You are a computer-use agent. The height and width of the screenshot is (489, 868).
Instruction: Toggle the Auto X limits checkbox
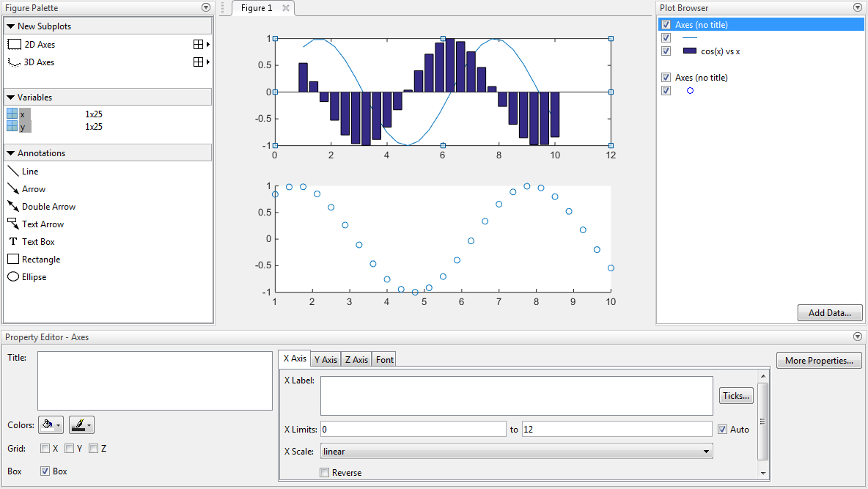tap(722, 429)
